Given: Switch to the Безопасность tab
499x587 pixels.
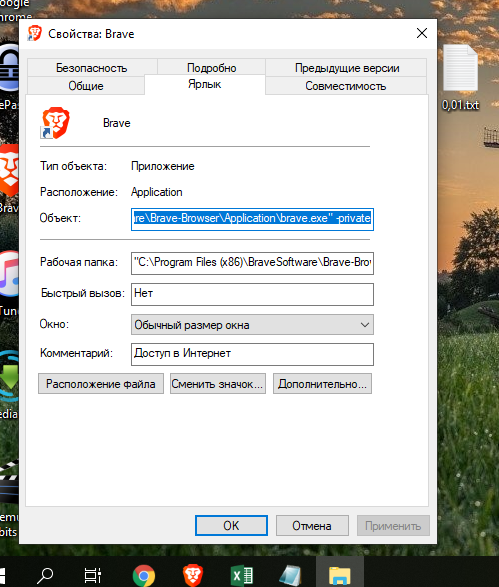Looking at the screenshot, I should (x=92, y=68).
